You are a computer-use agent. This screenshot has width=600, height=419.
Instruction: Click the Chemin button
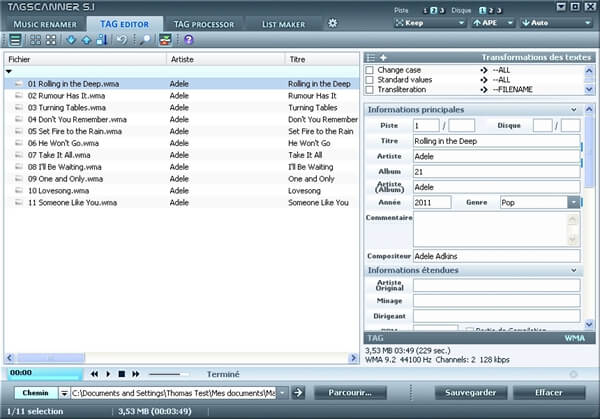[36, 393]
